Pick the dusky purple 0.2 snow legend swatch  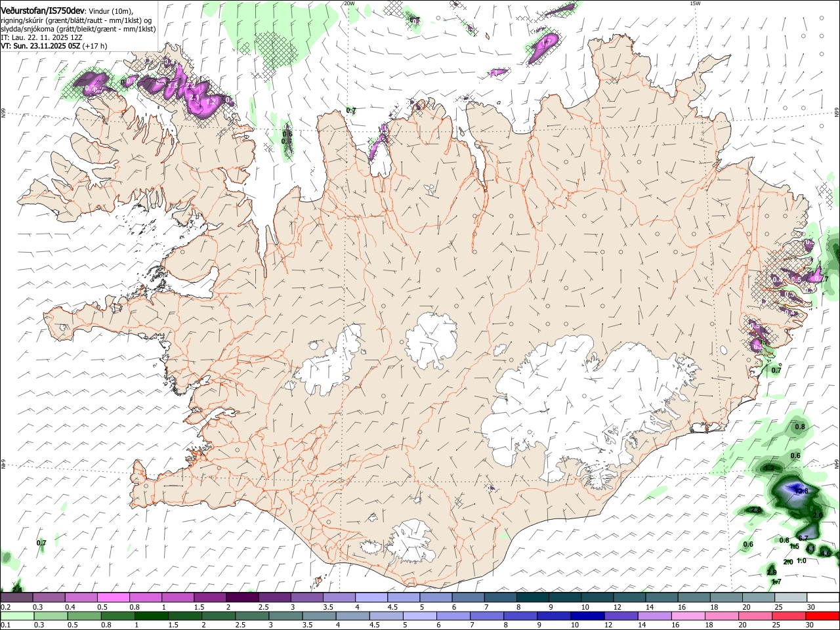point(16,598)
